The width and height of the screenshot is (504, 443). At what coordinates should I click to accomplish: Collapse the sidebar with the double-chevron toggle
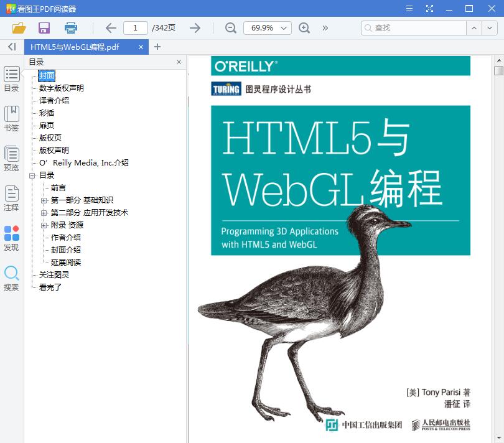pos(11,47)
